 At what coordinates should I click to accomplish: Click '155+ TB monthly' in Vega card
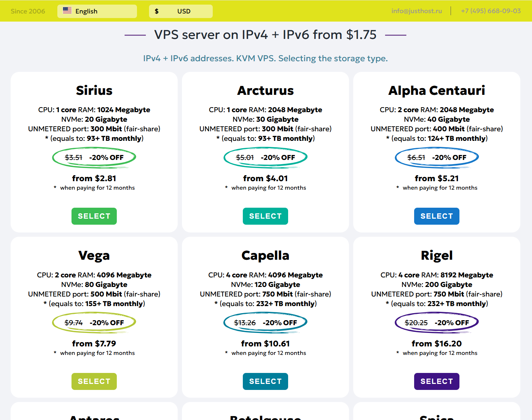coord(114,304)
